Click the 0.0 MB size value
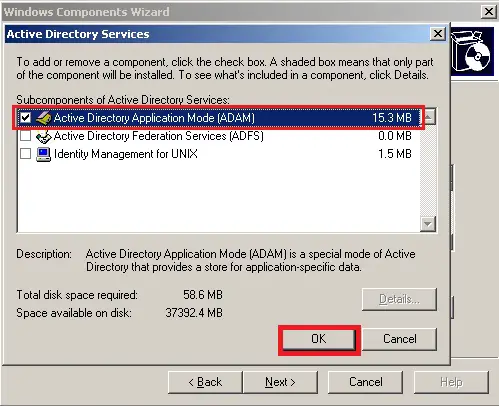This screenshot has height=406, width=499. tap(395, 136)
